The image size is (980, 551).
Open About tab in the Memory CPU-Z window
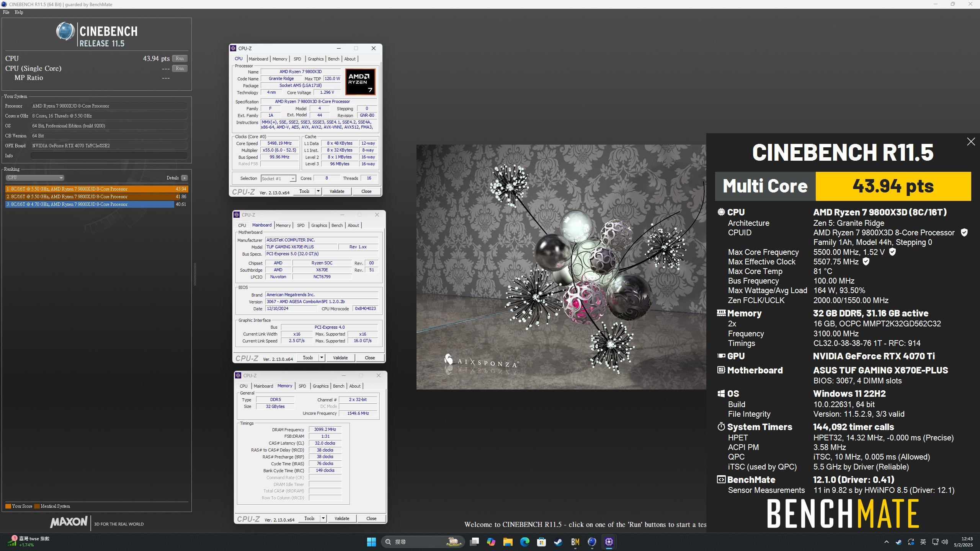click(354, 386)
